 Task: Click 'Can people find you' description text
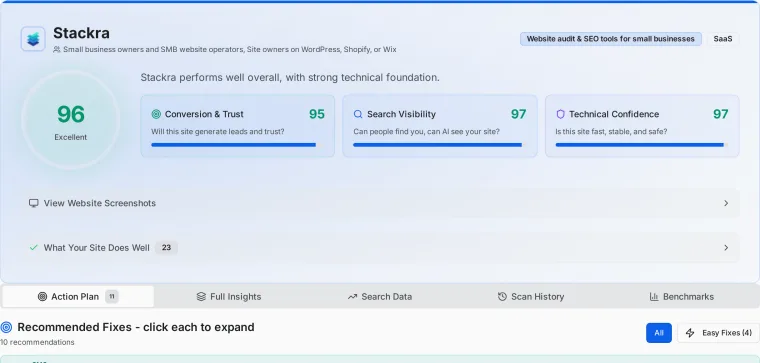427,131
